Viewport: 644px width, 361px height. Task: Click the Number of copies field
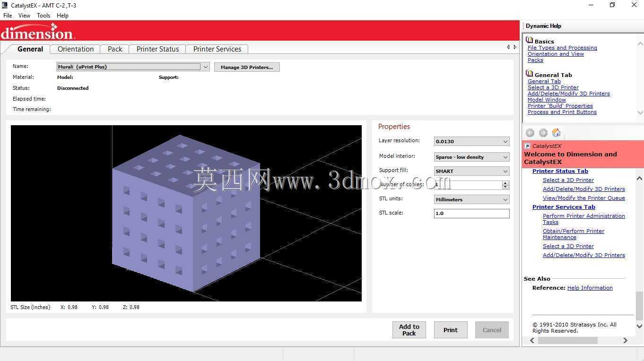468,185
